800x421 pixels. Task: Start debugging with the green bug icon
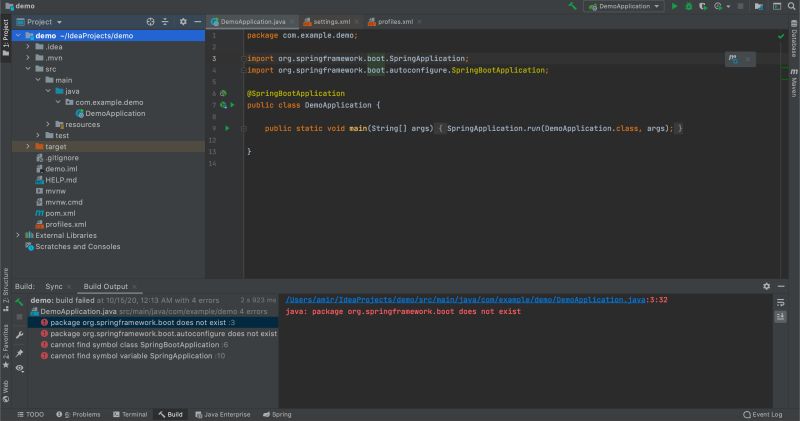pyautogui.click(x=689, y=6)
